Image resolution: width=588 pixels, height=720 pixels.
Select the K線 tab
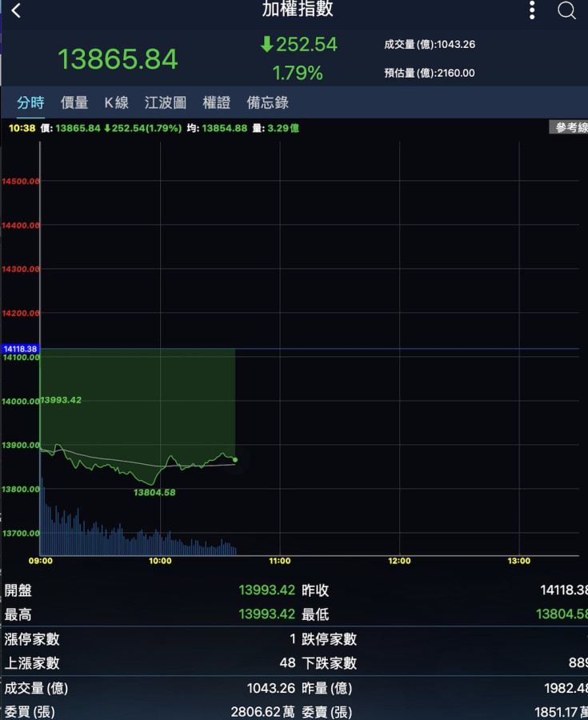[116, 102]
